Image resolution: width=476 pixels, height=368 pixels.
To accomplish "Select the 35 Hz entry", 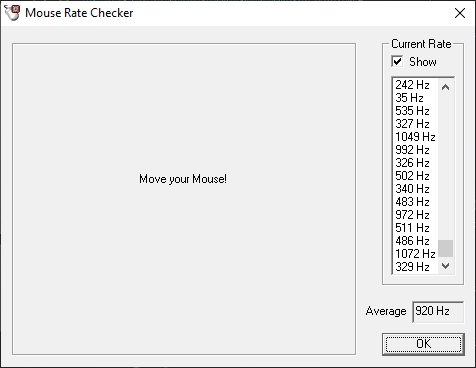I will tap(416, 98).
